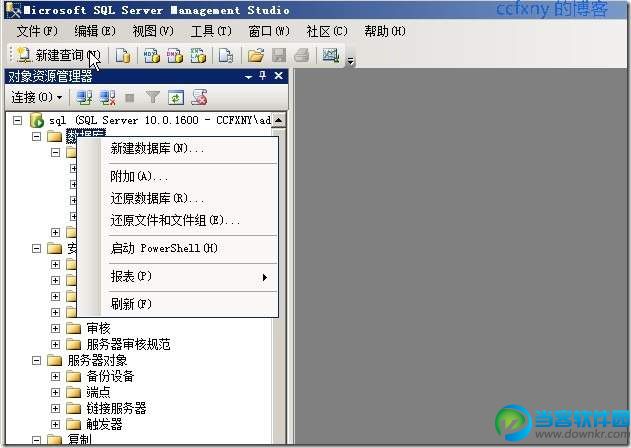631x448 pixels.
Task: Open the 连接(O) connect dropdown
Action: pos(37,97)
